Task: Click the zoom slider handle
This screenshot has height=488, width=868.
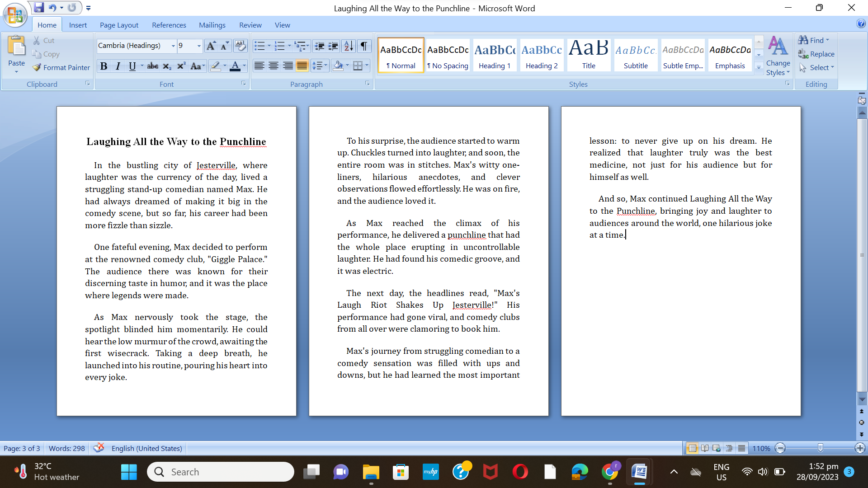Action: [820, 448]
